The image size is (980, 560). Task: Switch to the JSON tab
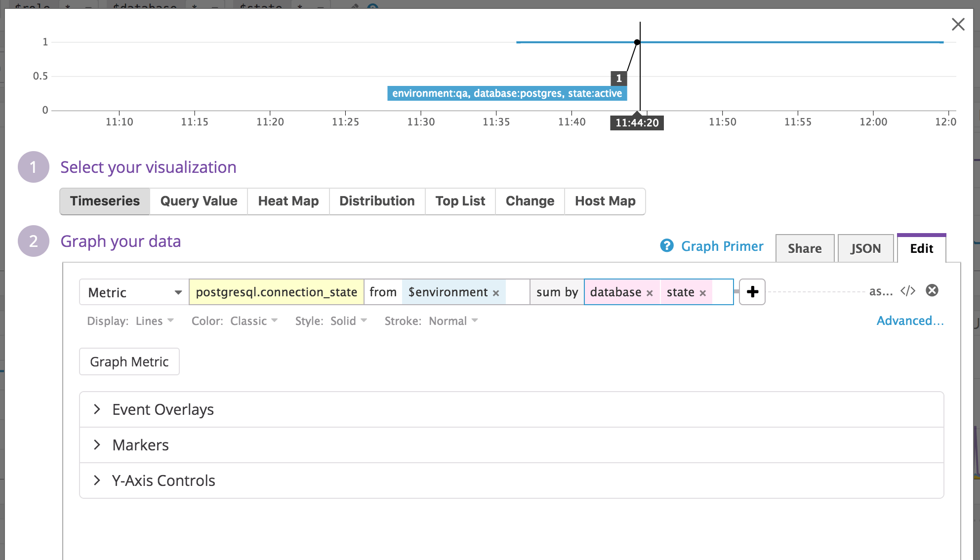pos(865,248)
